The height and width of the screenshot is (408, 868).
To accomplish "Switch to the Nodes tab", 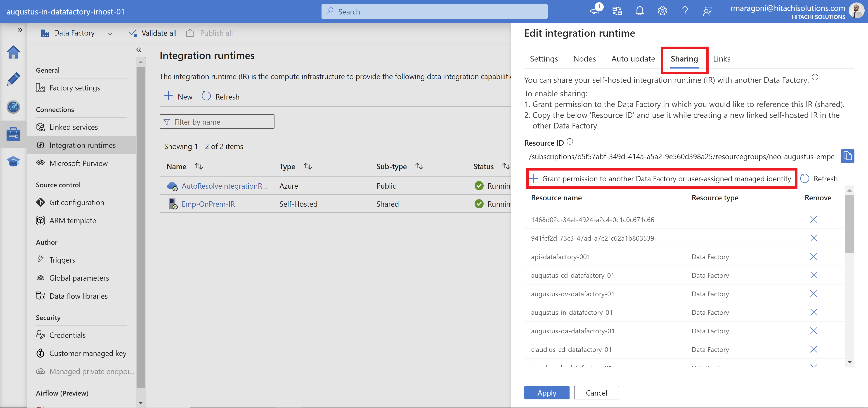I will (x=584, y=59).
